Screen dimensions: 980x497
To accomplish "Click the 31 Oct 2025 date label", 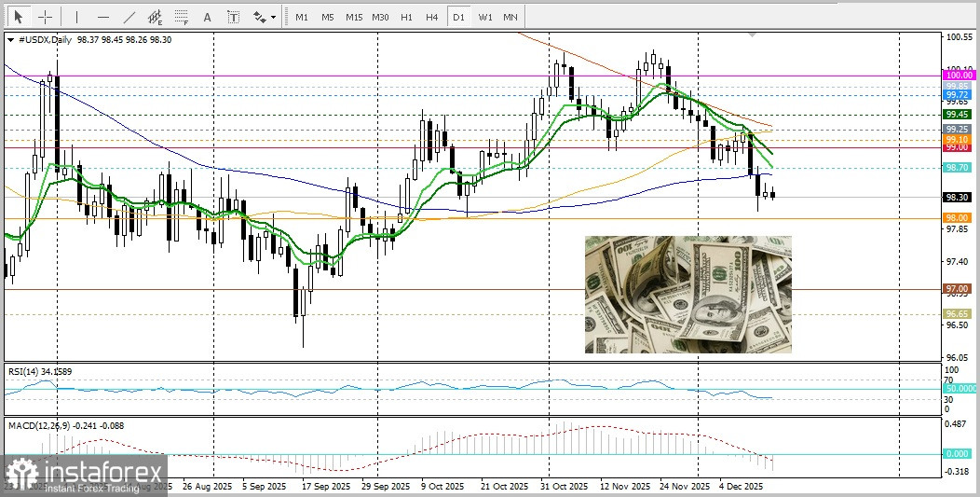I will tap(564, 487).
